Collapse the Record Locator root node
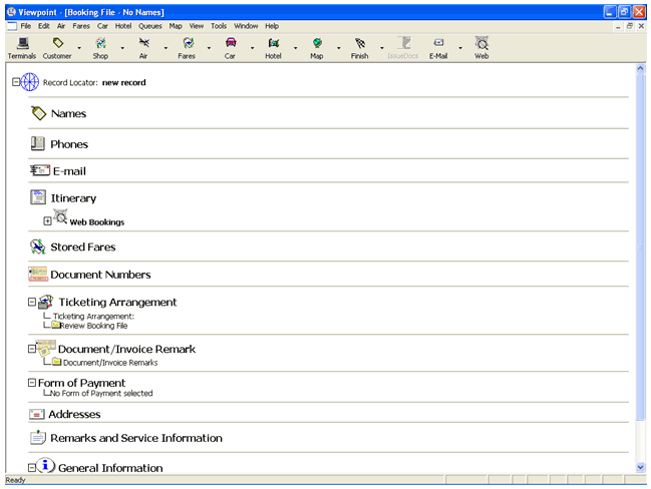Screen dimensions: 651x489 (16, 82)
